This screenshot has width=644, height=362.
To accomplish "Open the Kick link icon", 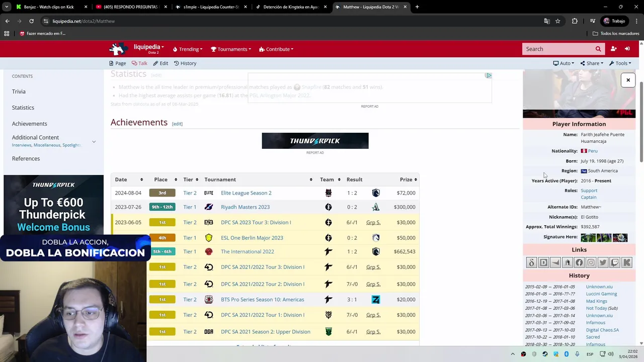I will click(x=627, y=262).
